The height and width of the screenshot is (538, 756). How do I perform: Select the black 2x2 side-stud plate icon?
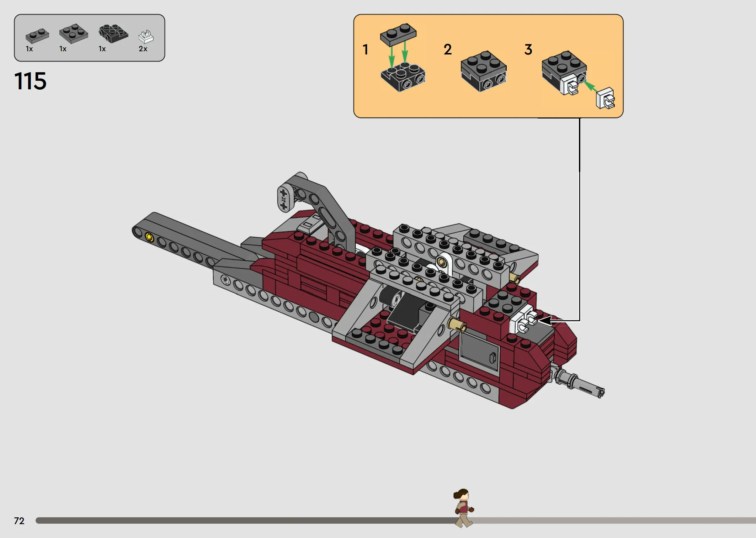[113, 33]
